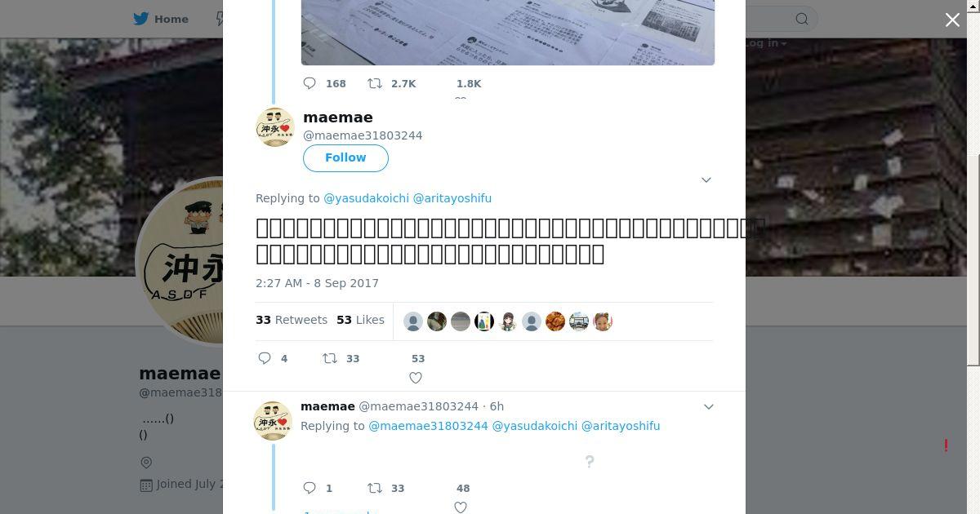Viewport: 980px width, 514px height.
Task: Go to the Home tab
Action: [162, 19]
